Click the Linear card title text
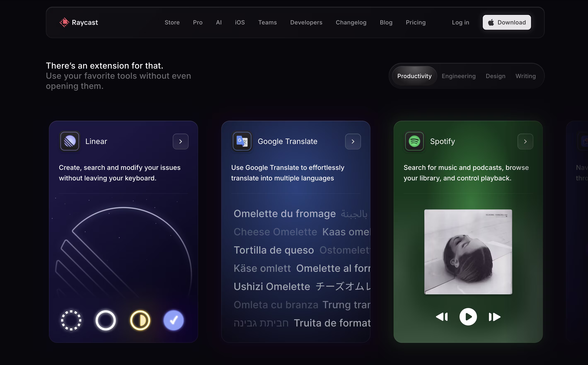588x365 pixels. click(x=96, y=141)
